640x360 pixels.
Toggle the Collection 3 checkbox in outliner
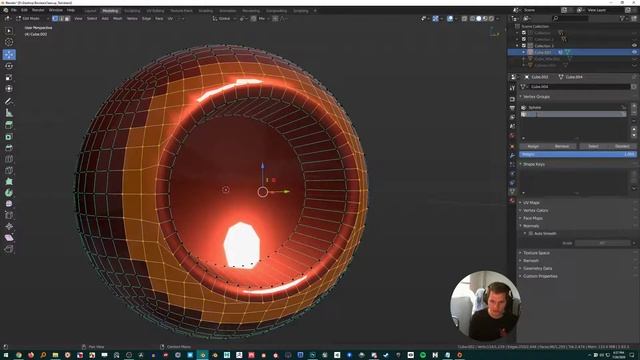coord(524,46)
